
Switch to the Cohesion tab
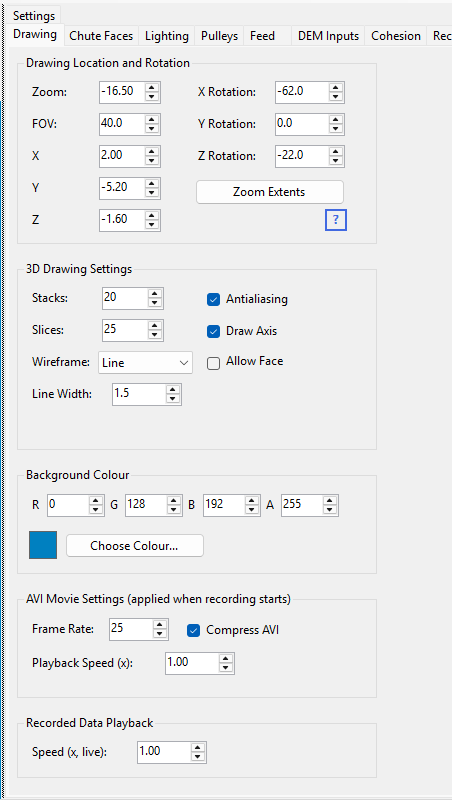(396, 36)
